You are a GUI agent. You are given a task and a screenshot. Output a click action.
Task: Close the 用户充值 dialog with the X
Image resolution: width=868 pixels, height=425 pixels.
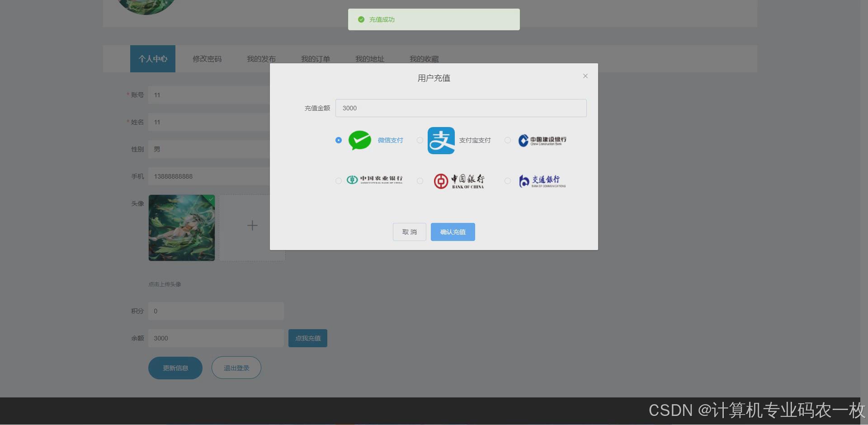click(585, 76)
